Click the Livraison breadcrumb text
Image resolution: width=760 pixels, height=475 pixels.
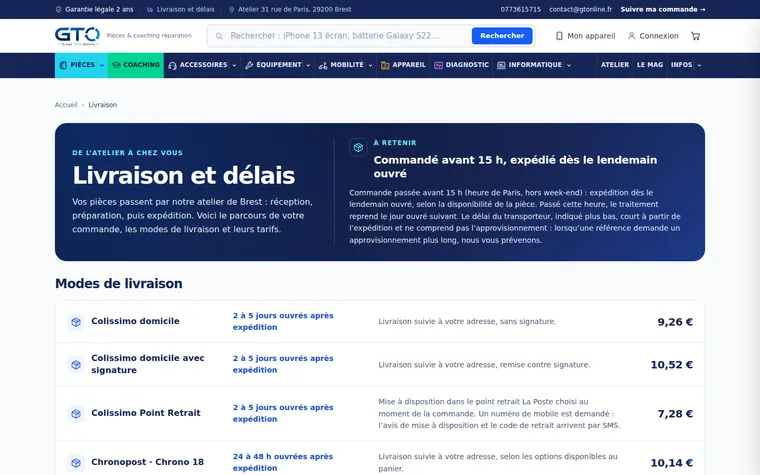[x=102, y=105]
